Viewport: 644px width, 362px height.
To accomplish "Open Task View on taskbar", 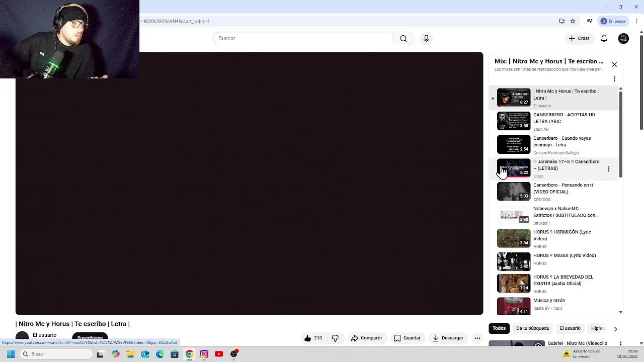I will [100, 354].
